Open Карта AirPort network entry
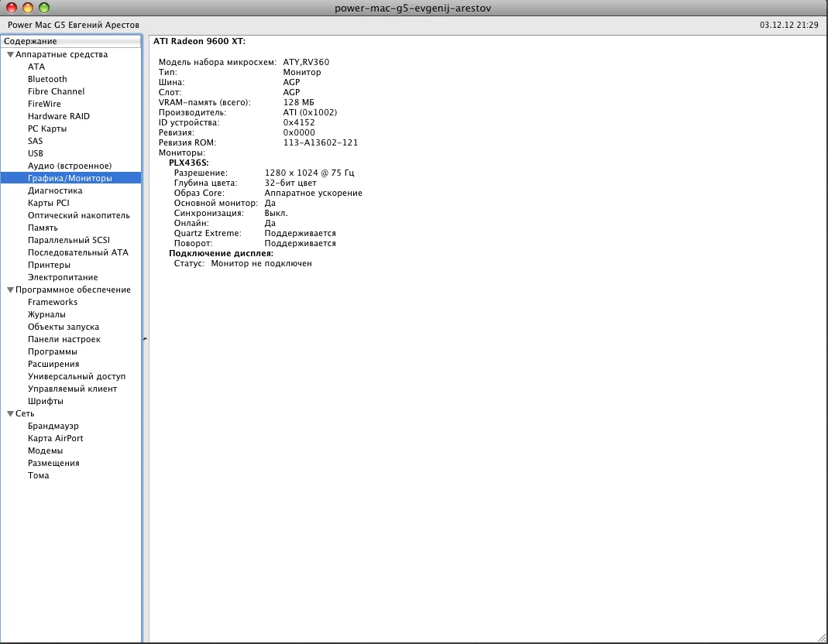This screenshot has width=828, height=644. click(55, 438)
